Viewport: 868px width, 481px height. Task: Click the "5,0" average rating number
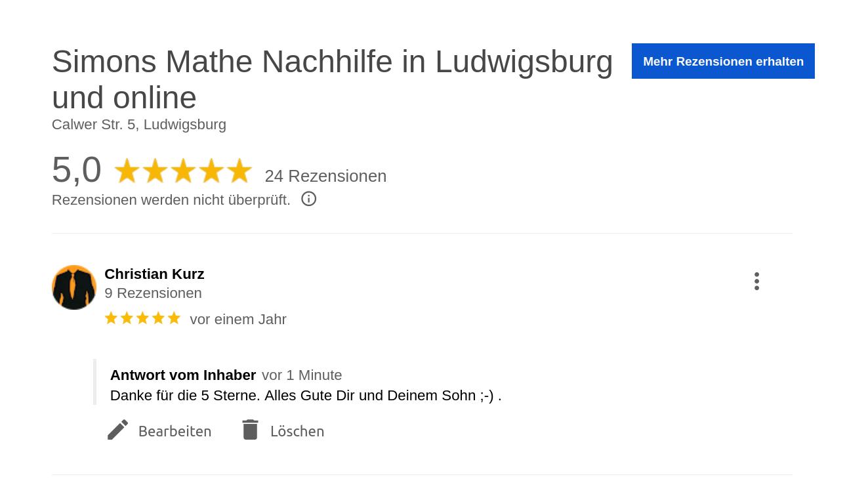click(77, 169)
